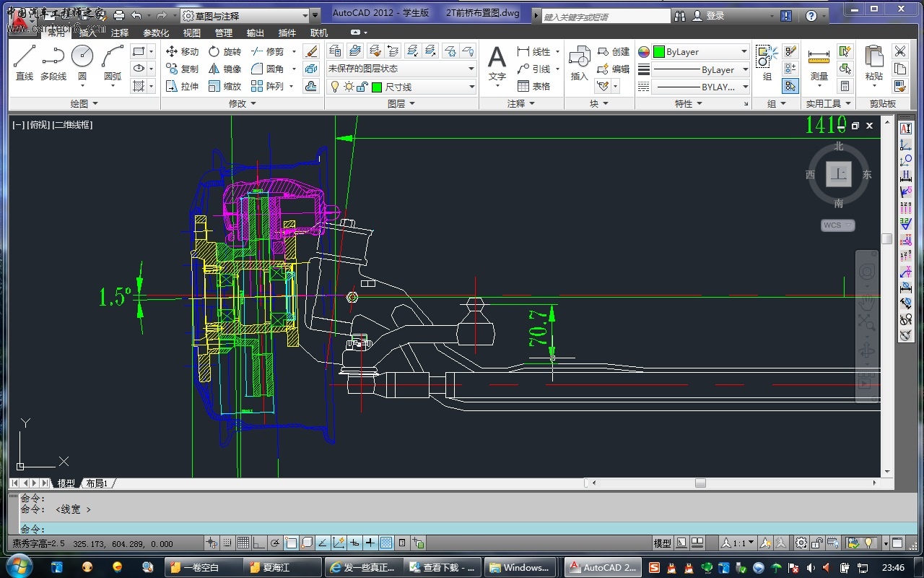Expand the 绘图 panel

click(84, 103)
